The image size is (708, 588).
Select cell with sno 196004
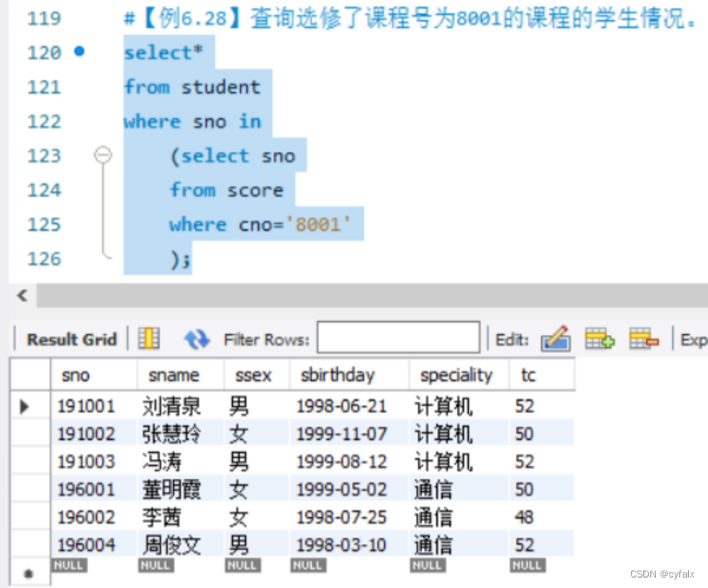(x=93, y=544)
